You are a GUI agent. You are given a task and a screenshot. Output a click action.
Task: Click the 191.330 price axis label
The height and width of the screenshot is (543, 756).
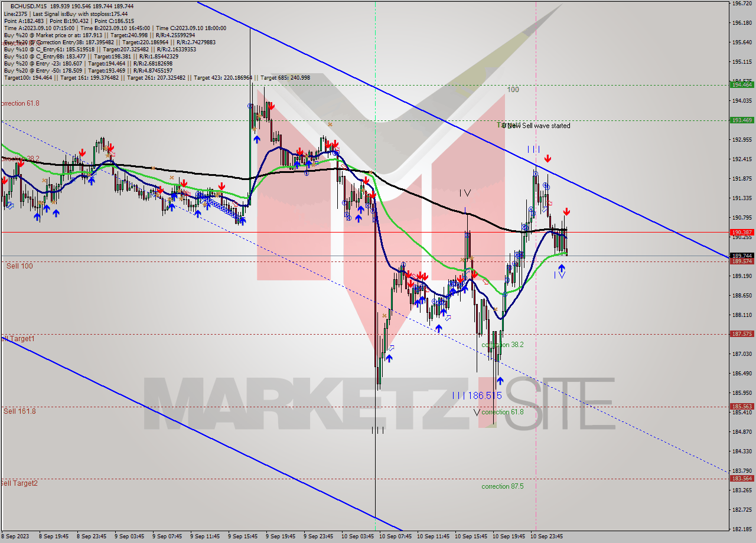(742, 198)
